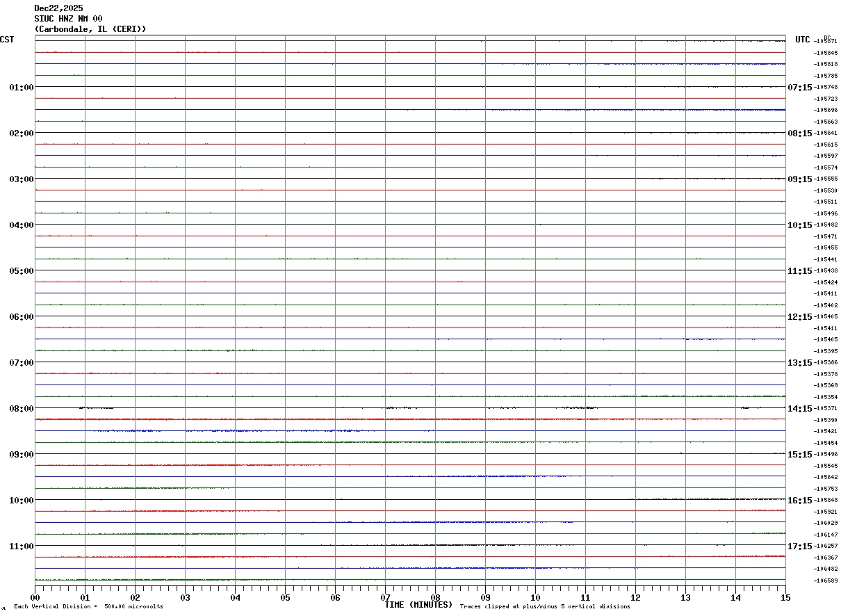The image size is (841, 616).
Task: Click the 08:15 UTC time label
Action: coord(799,133)
